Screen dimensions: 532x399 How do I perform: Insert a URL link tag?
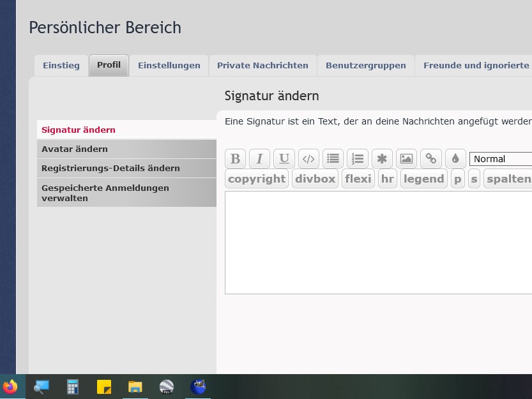pyautogui.click(x=431, y=159)
